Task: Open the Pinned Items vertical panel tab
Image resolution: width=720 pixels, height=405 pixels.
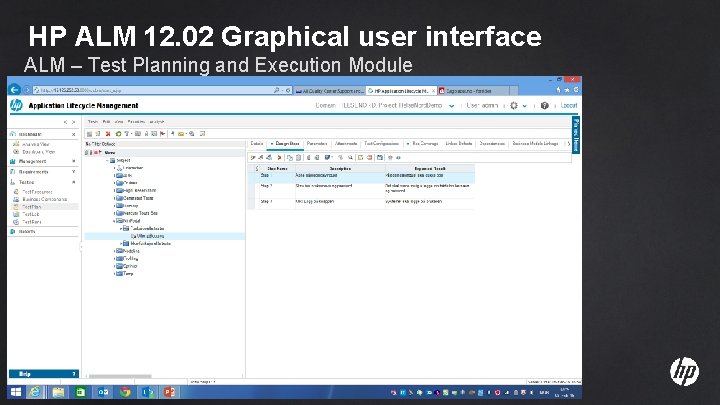Action: pyautogui.click(x=576, y=135)
